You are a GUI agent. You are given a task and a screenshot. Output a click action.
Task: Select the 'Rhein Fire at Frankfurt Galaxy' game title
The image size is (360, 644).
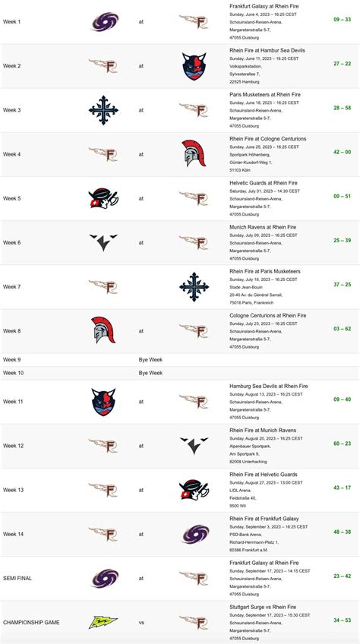pyautogui.click(x=264, y=519)
